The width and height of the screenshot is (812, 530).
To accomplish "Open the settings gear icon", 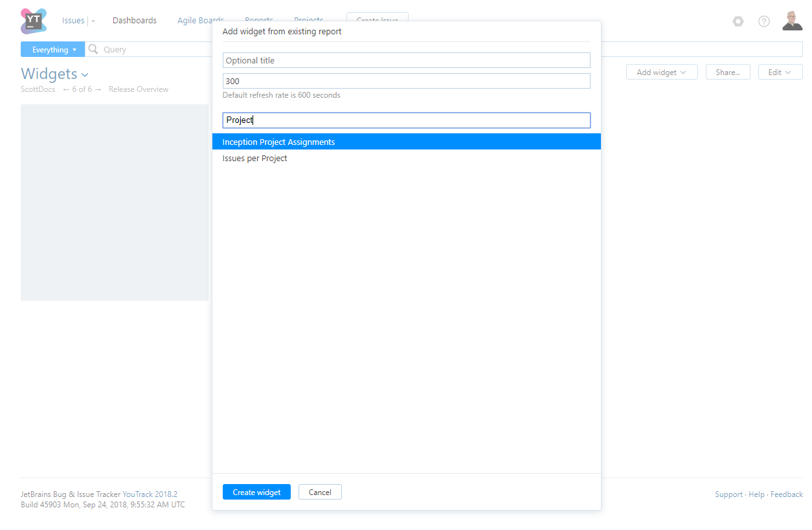I will pos(738,21).
